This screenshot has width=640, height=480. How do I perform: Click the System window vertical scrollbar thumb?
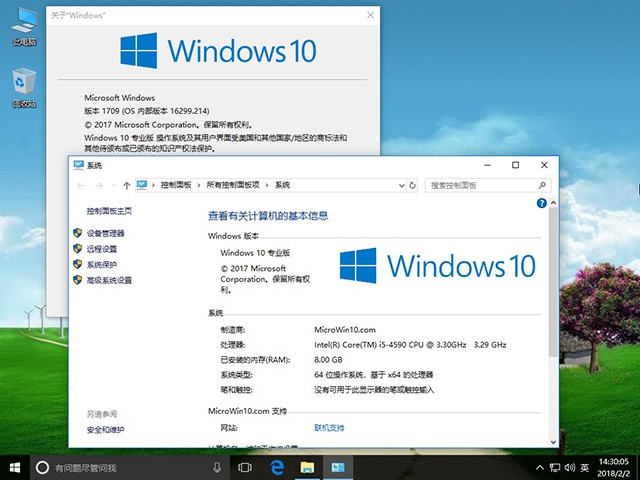coord(553,282)
